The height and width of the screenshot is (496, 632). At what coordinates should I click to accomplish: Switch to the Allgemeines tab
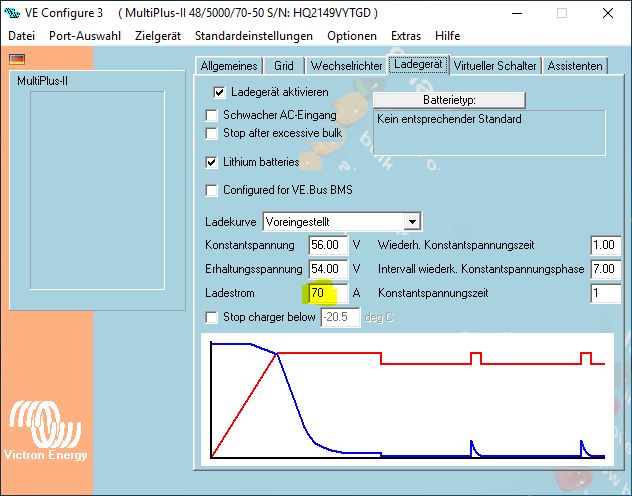(229, 66)
